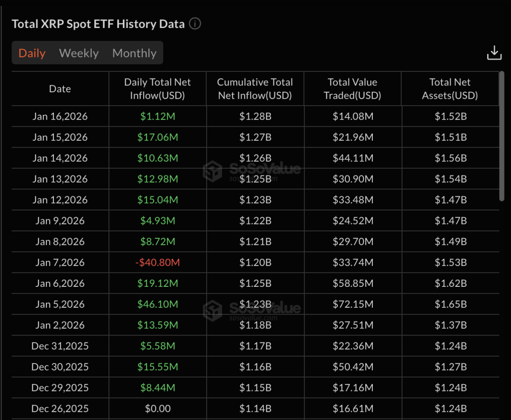Select the Jan 16,2026 date cell
This screenshot has height=420, width=511.
tap(60, 116)
